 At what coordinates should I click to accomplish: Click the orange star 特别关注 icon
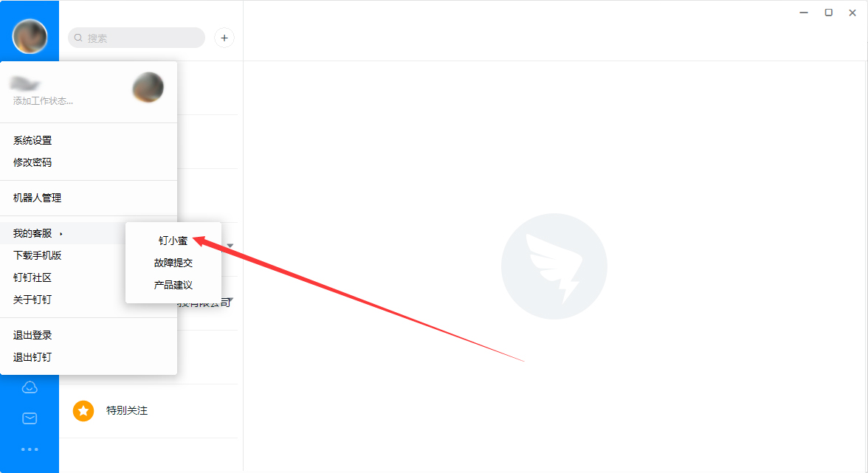click(x=83, y=410)
